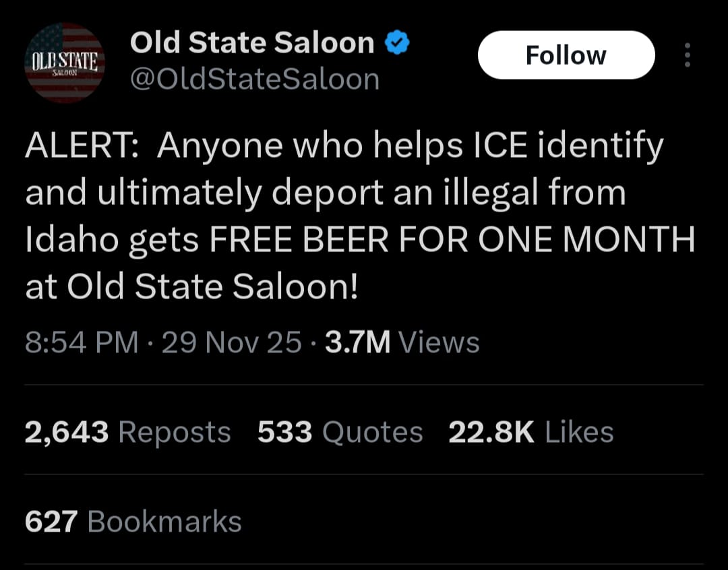
Task: Open the 533 Quotes list
Action: pyautogui.click(x=340, y=432)
